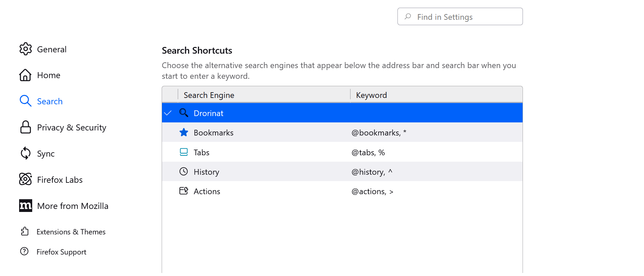Screen dimensions: 644x276
Task: Open the Search settings category
Action: coord(50,101)
